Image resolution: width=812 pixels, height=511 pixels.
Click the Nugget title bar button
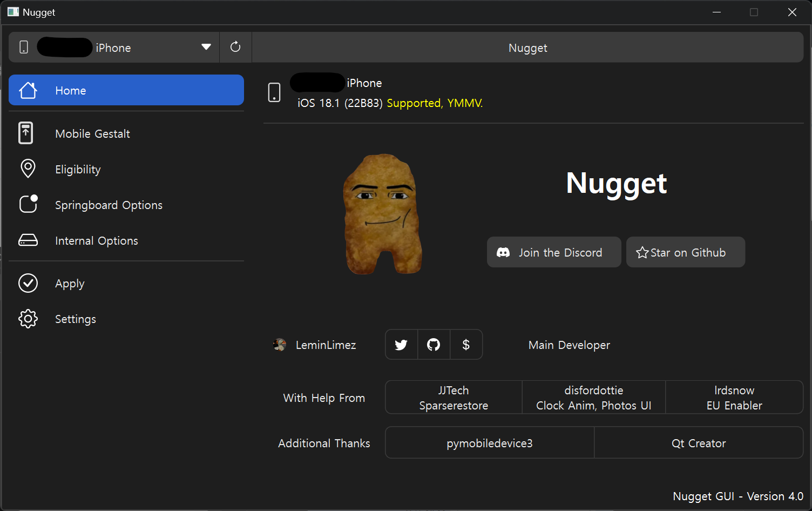528,48
